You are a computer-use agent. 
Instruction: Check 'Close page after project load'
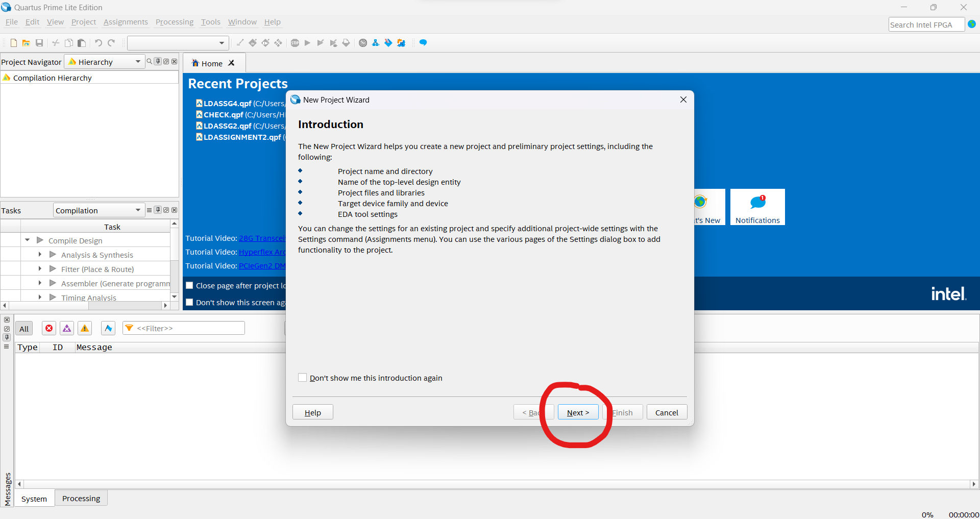tap(189, 285)
